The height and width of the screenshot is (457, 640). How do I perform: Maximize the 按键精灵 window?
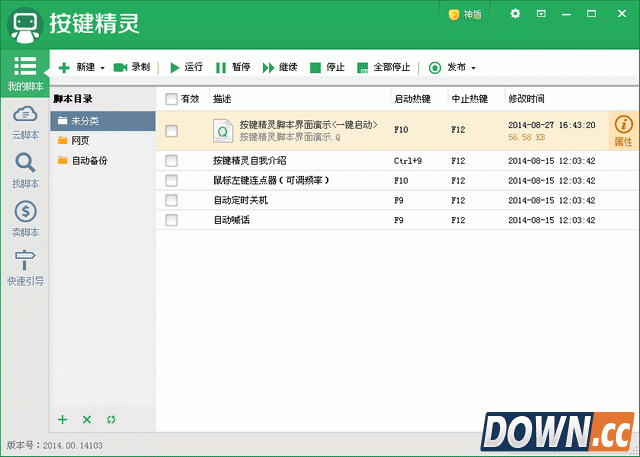click(591, 14)
